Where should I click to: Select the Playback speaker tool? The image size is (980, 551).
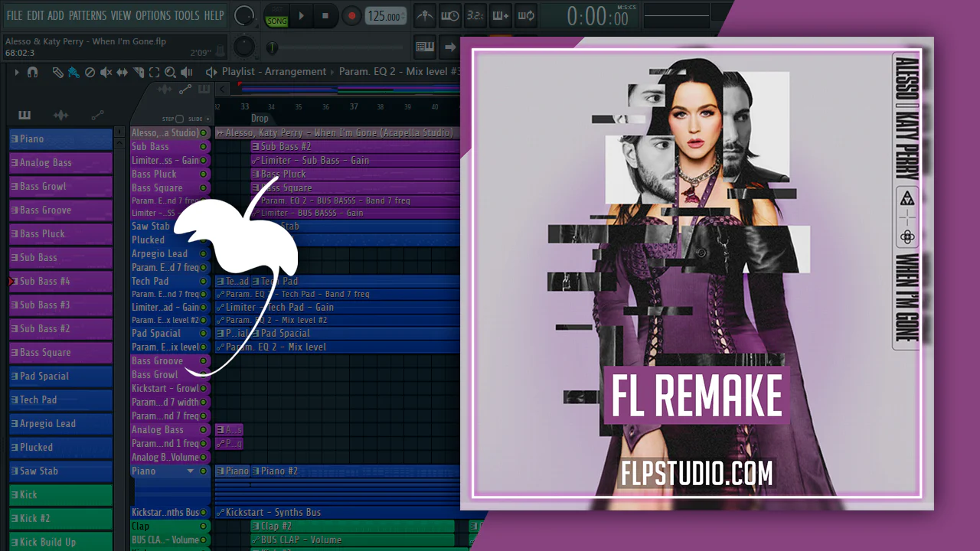(x=187, y=72)
